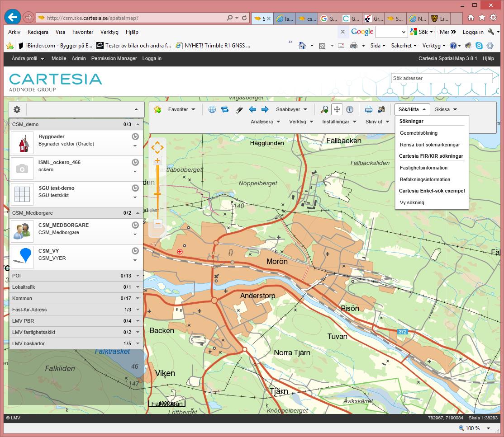Go to previous map view arrow
504x437 pixels.
252,109
